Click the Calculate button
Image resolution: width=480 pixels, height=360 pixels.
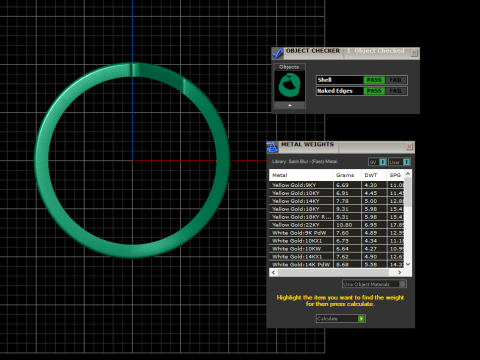point(340,319)
